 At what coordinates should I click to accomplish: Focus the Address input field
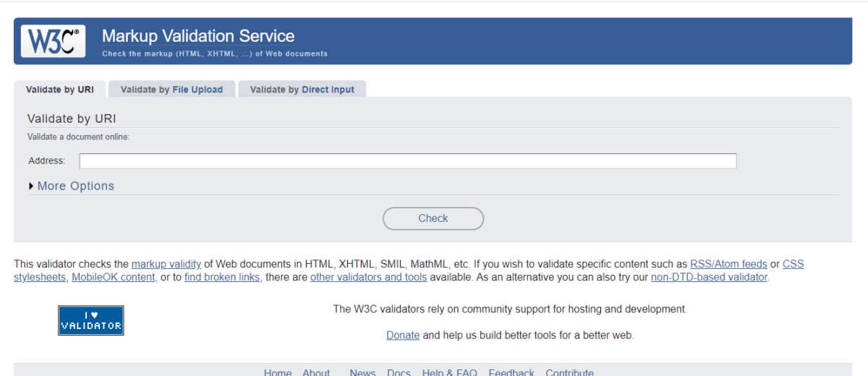407,161
